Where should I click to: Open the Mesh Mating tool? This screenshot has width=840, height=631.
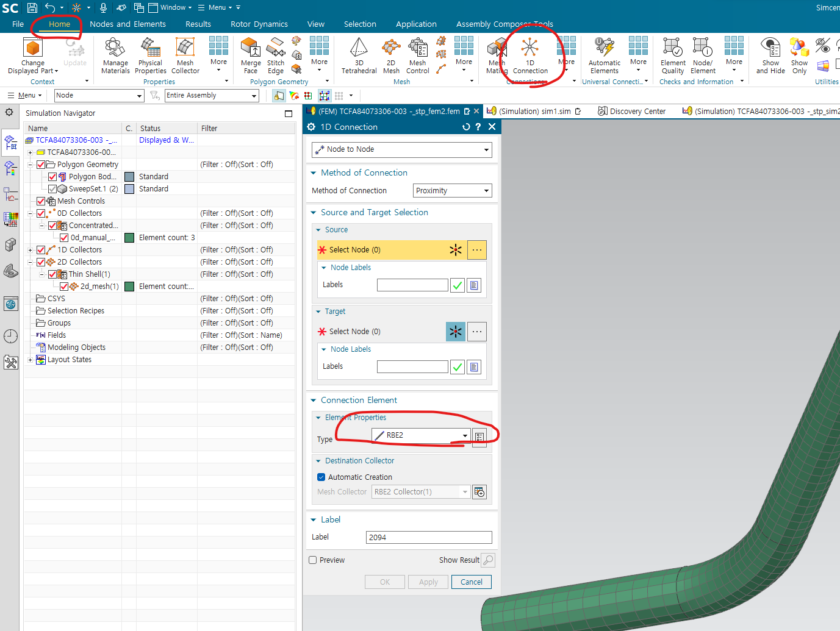click(x=497, y=55)
